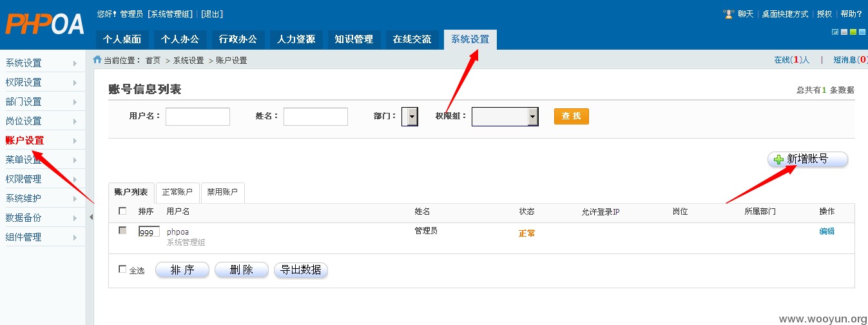Viewport: 868px width, 325px height.
Task: Open the 帮助? link
Action: (851, 14)
